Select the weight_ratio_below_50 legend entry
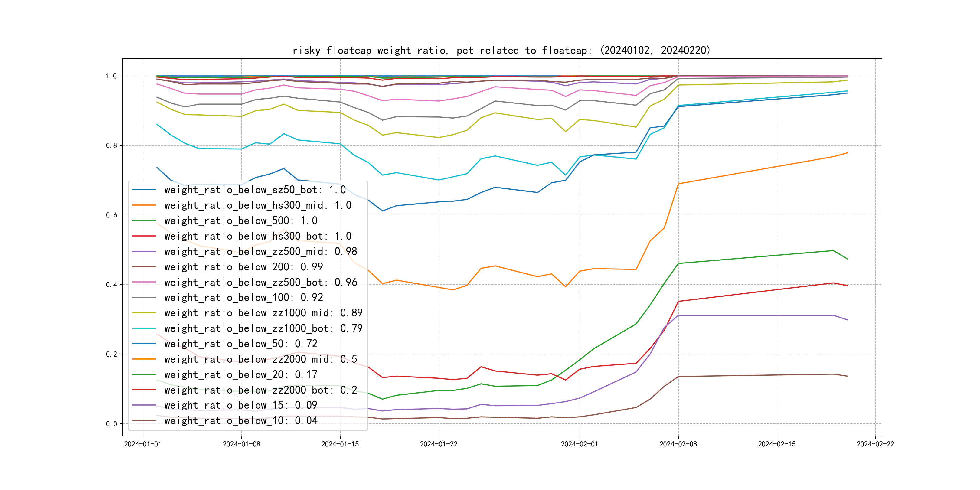 click(x=240, y=344)
